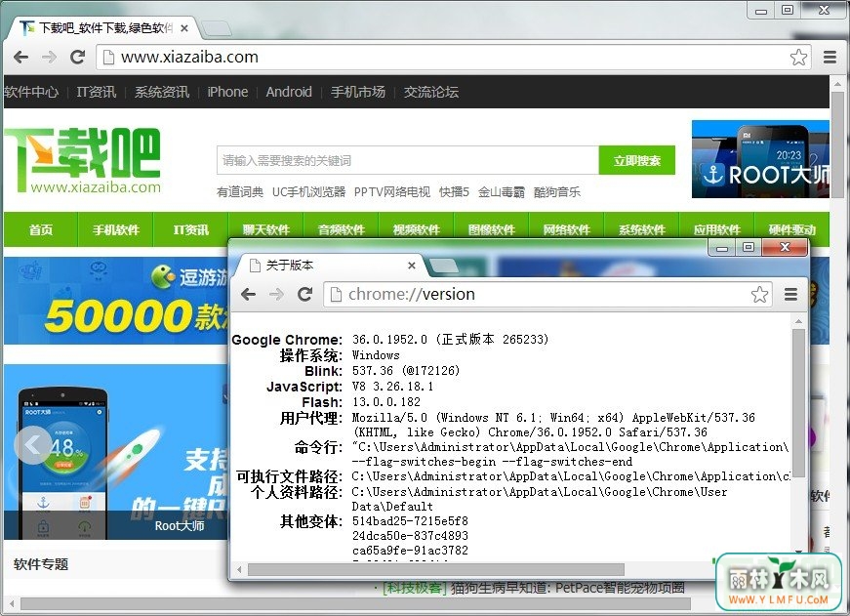Click 首页 in green navigation bar
The image size is (850, 616).
(x=41, y=230)
